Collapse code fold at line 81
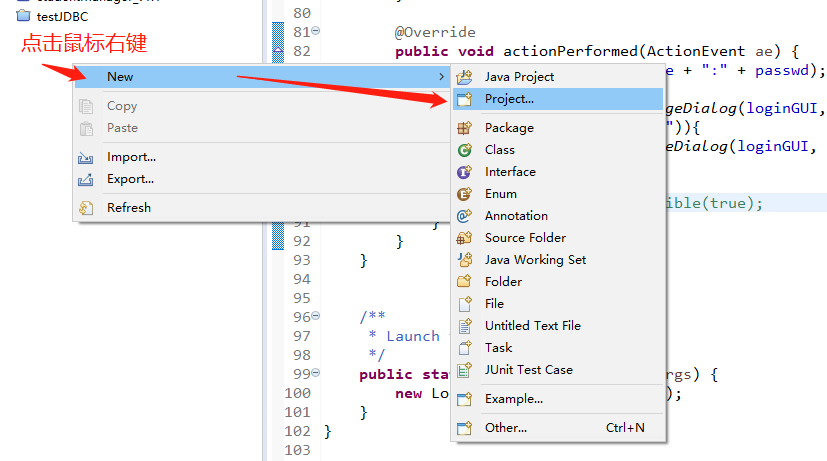The height and width of the screenshot is (461, 827). coord(315,31)
